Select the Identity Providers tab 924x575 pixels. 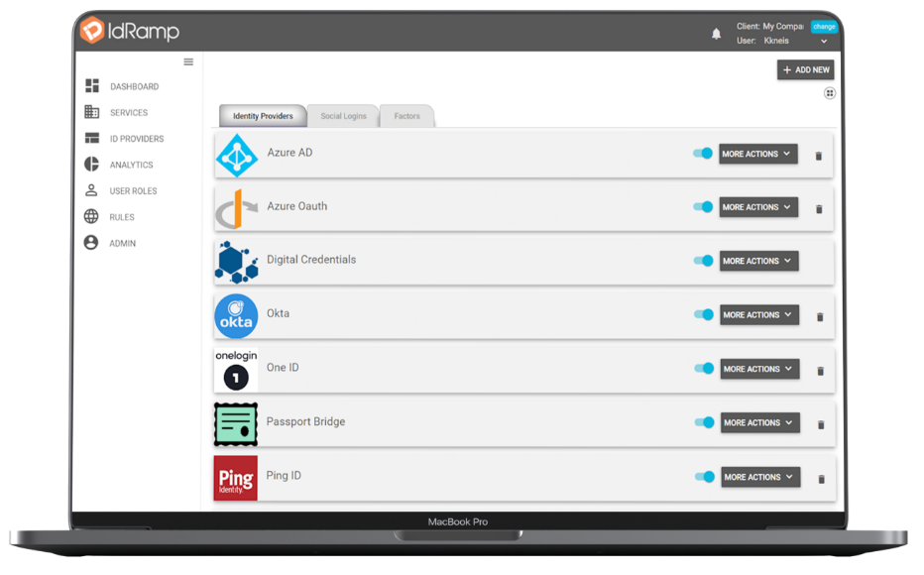263,116
